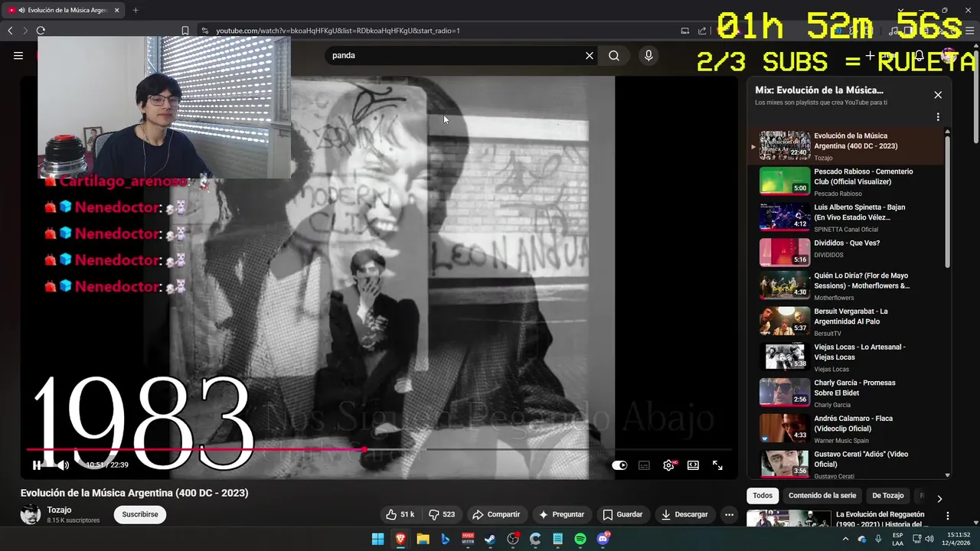This screenshot has width=980, height=551.
Task: Click the address bar URL
Action: 338,31
